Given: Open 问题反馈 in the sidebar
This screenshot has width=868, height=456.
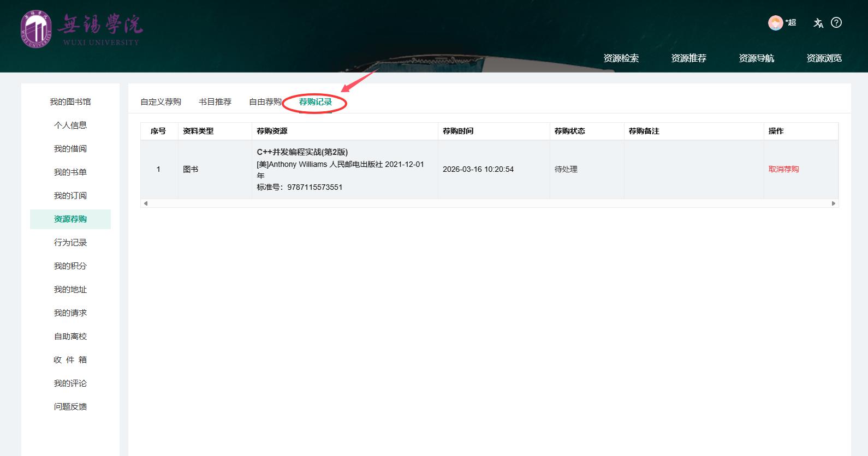Looking at the screenshot, I should pos(70,407).
